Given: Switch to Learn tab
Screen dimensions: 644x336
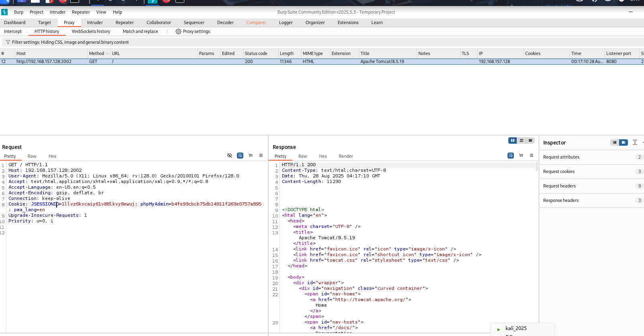Looking at the screenshot, I should click(377, 22).
